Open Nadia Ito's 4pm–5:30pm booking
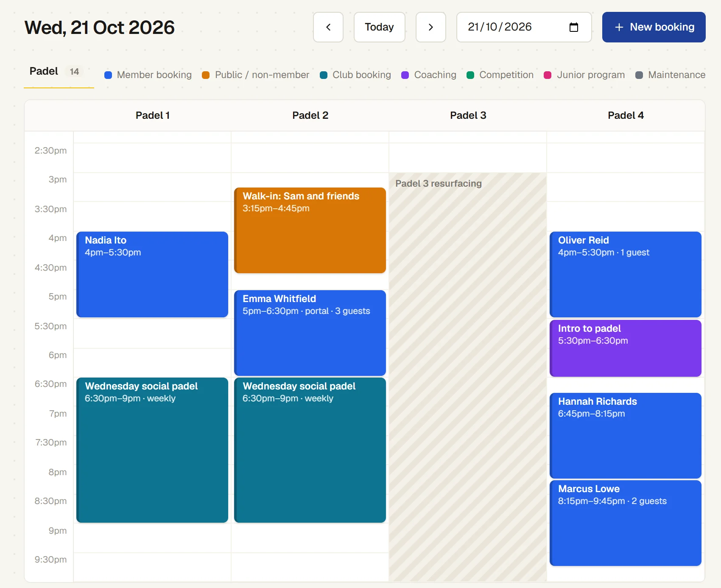 pos(152,274)
